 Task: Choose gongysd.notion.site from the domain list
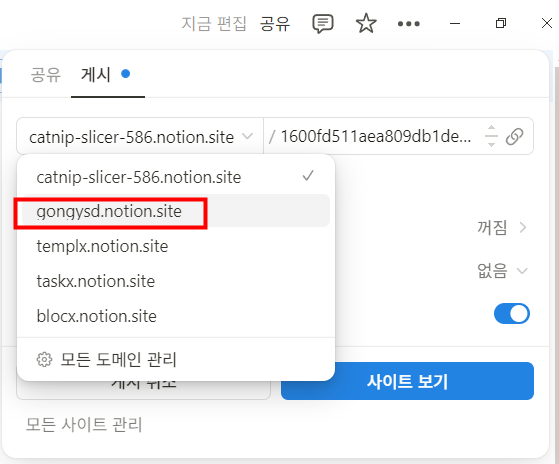176,211
